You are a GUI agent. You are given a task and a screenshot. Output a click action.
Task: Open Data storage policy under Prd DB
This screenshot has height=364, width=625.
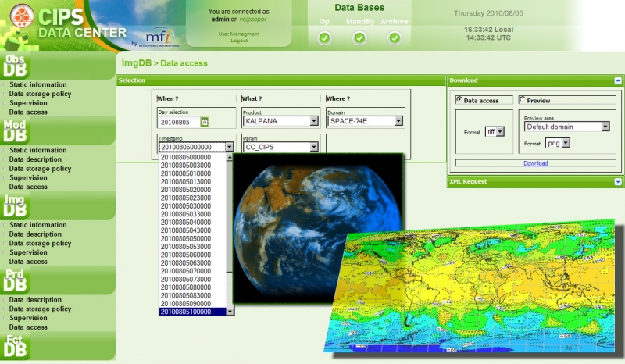click(40, 309)
